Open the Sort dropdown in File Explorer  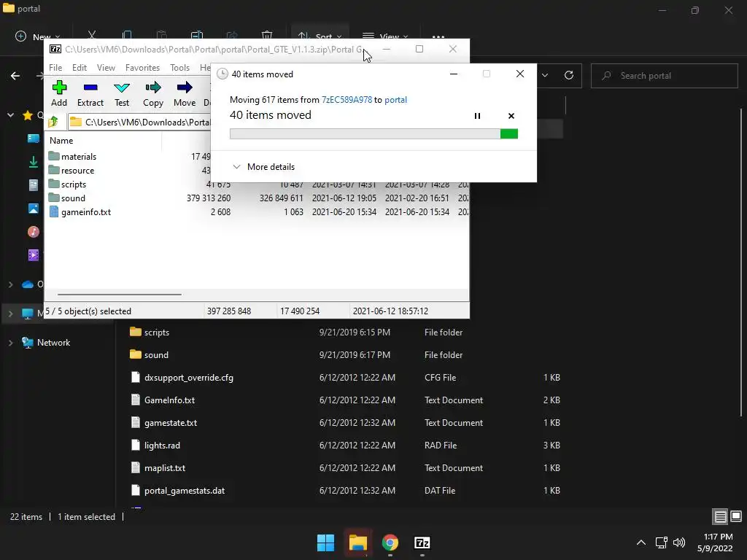(x=320, y=36)
